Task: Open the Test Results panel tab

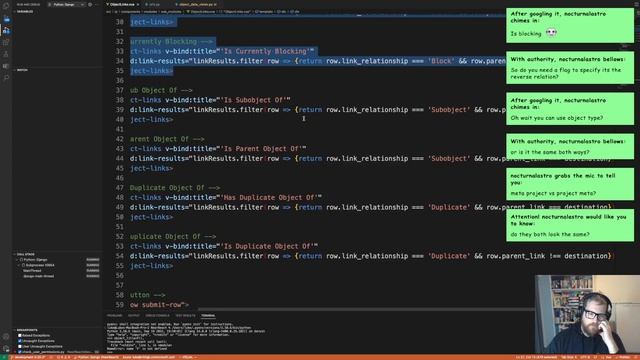Action: click(x=185, y=316)
